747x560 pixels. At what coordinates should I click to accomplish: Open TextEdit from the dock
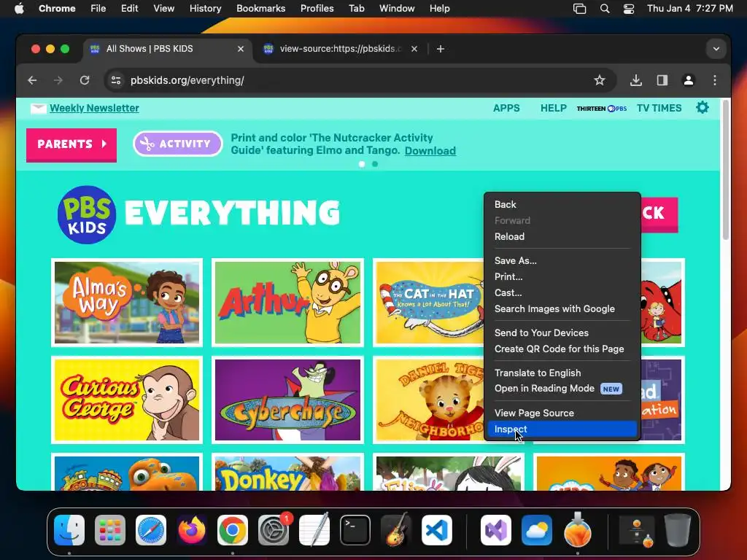pyautogui.click(x=314, y=530)
